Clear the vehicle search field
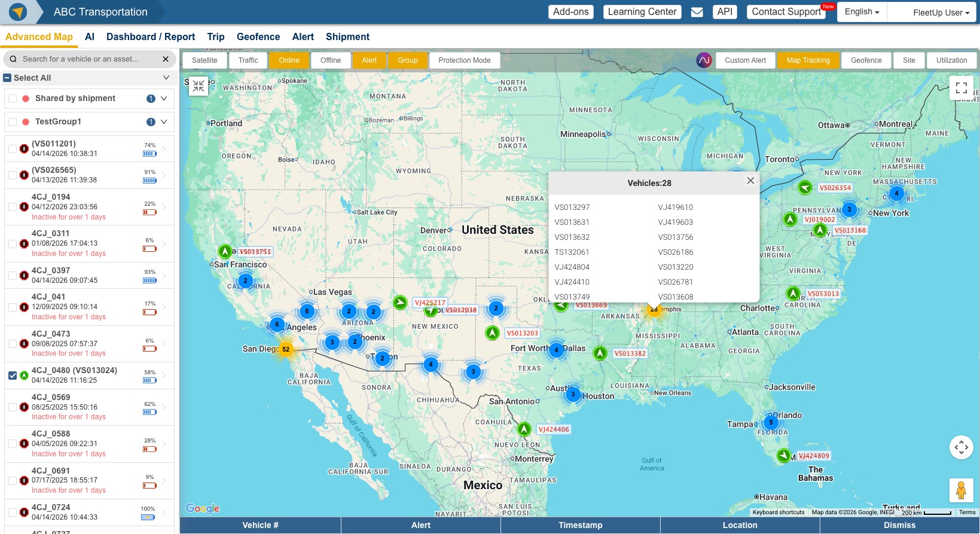This screenshot has width=980, height=534. (x=166, y=59)
